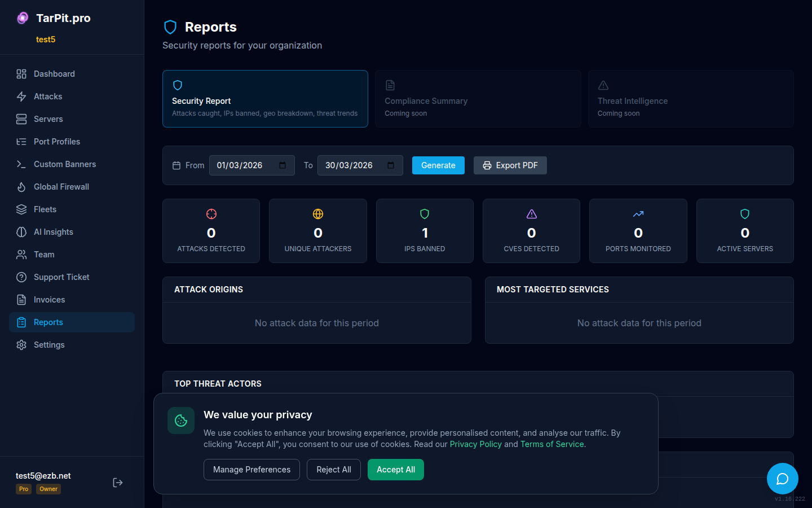812x508 pixels.
Task: Click the Custom Banners terminal icon
Action: coord(21,164)
